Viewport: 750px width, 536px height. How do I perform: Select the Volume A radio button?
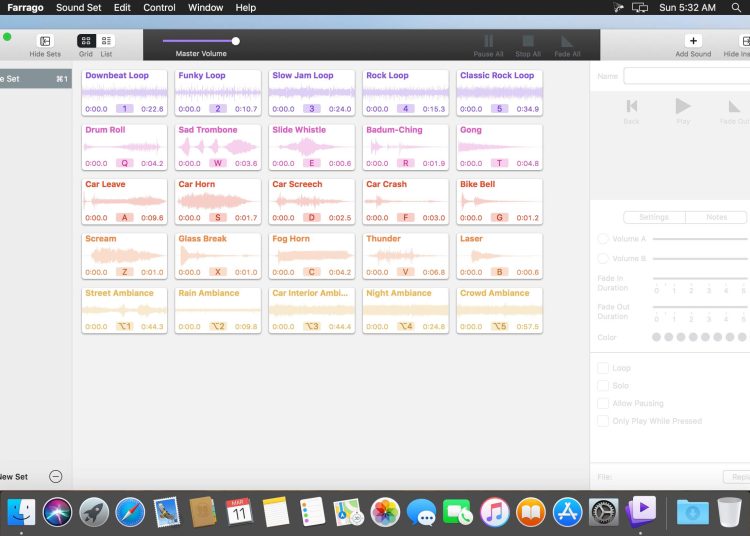click(x=603, y=239)
